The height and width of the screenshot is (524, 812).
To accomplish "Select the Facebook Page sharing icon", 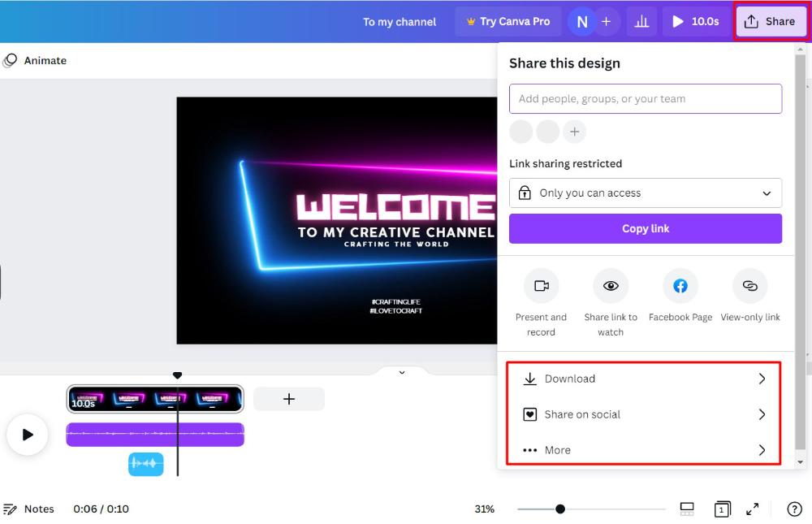I will (x=680, y=286).
